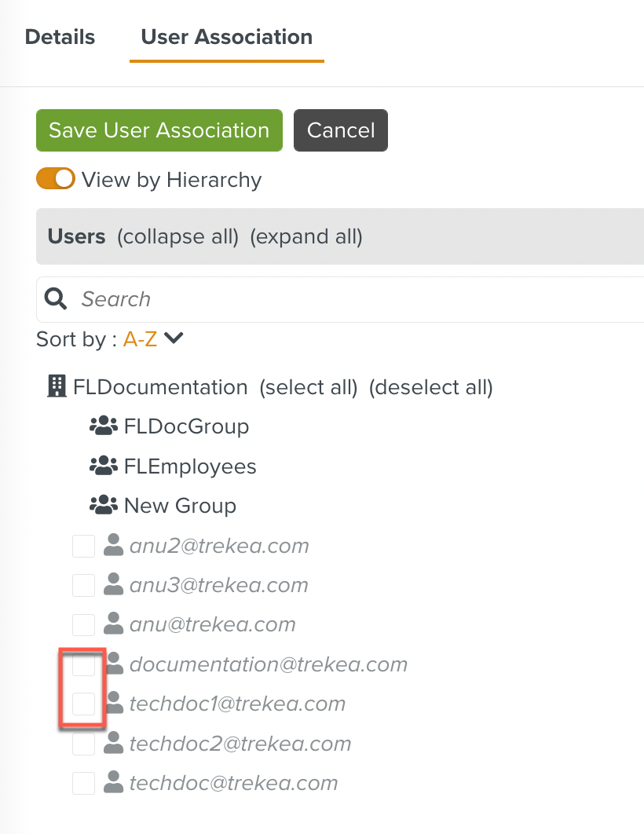The height and width of the screenshot is (834, 644).
Task: Click the group icon next to New Group
Action: [x=103, y=506]
